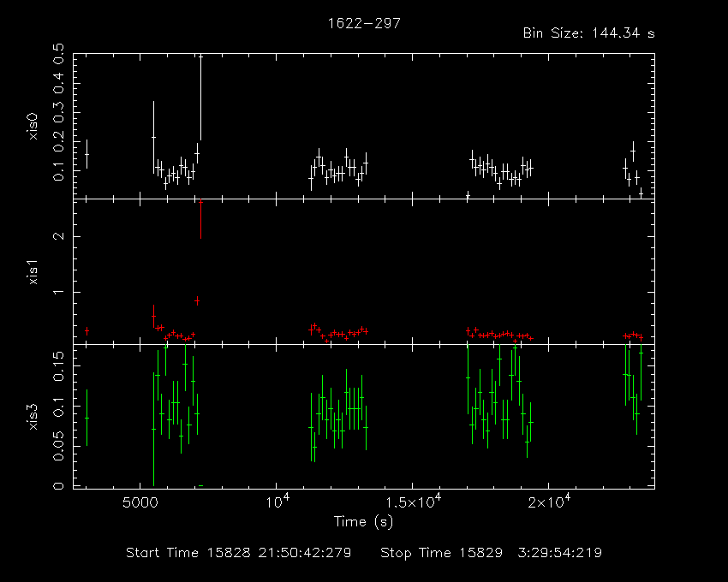Image resolution: width=728 pixels, height=582 pixels.
Task: Click the 0 tick label on the xis3 axis
Action: (x=59, y=486)
